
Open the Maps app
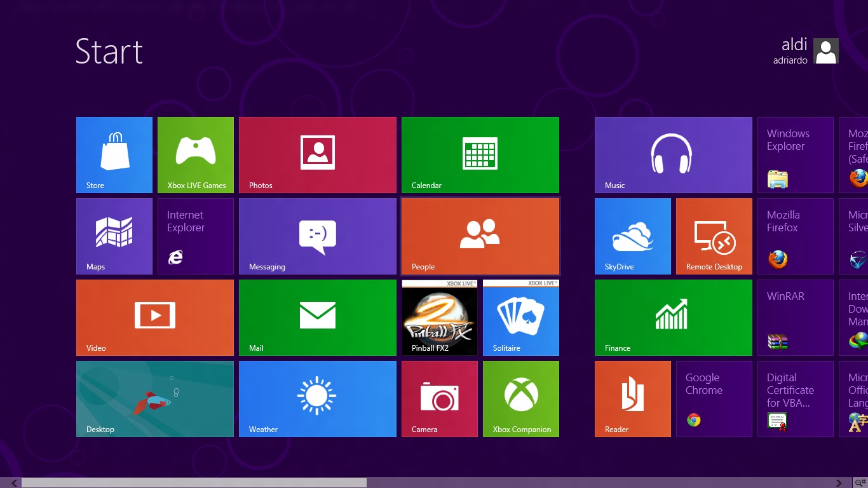[x=114, y=236]
